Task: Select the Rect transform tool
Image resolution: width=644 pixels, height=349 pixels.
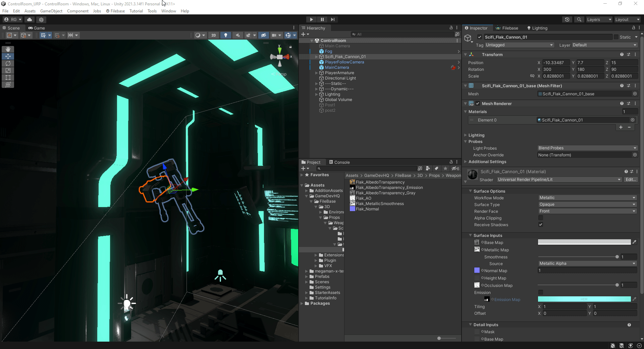Action: (8, 78)
